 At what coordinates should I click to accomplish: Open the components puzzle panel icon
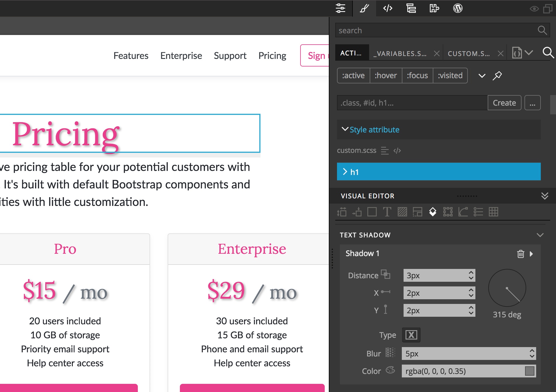(x=434, y=8)
